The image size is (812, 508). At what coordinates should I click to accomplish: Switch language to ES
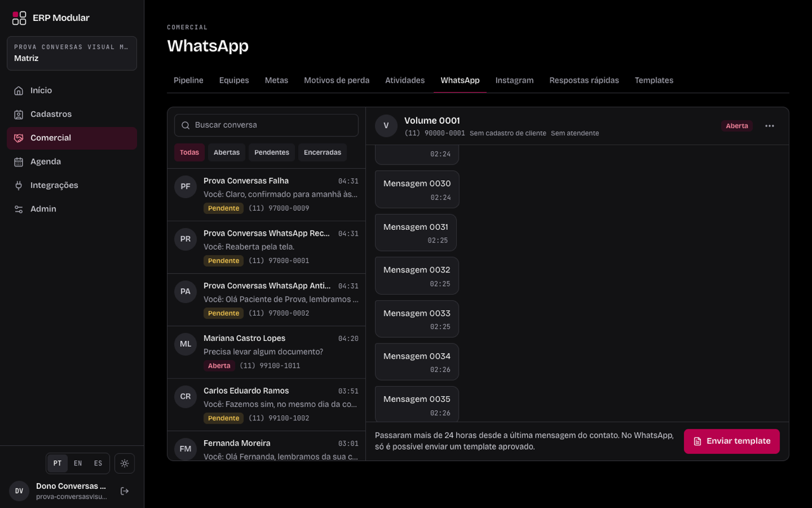(x=98, y=464)
